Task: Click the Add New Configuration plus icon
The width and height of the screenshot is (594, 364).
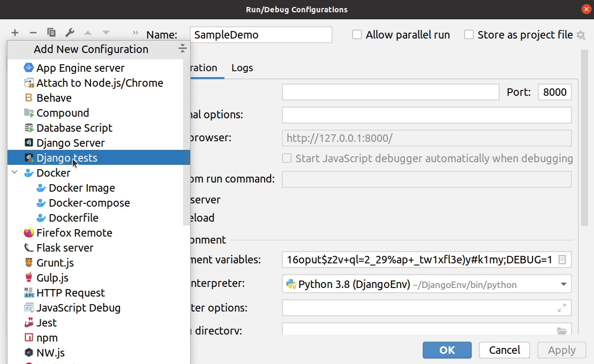Action: tap(15, 33)
